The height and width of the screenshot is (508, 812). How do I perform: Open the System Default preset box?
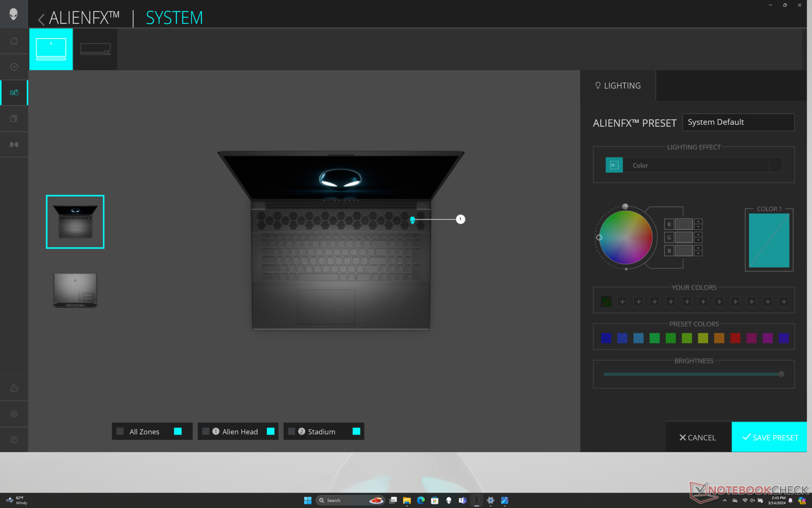[x=738, y=122]
